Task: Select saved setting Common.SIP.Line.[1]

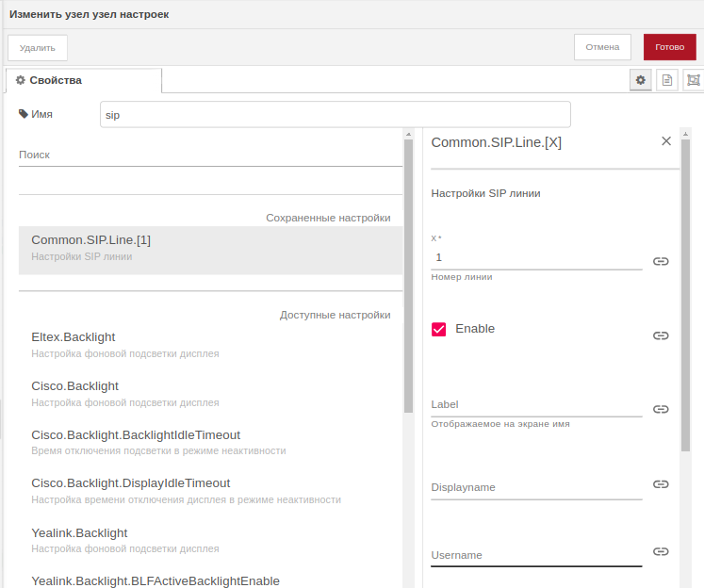Action: click(x=210, y=248)
